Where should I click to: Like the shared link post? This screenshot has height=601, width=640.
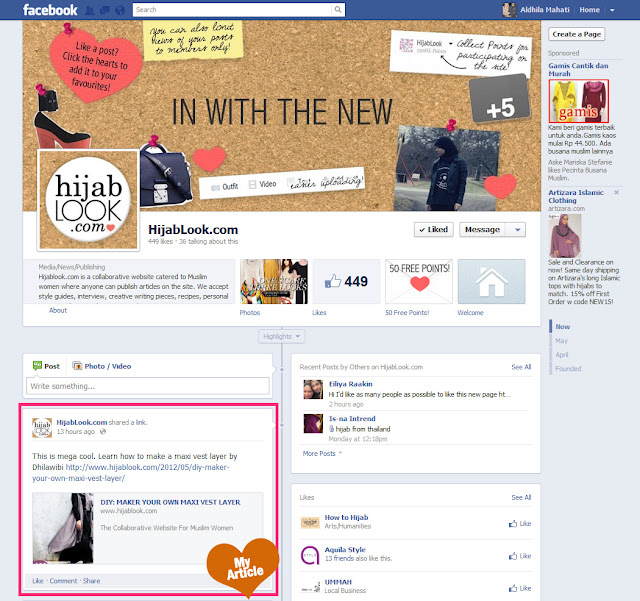coord(38,581)
